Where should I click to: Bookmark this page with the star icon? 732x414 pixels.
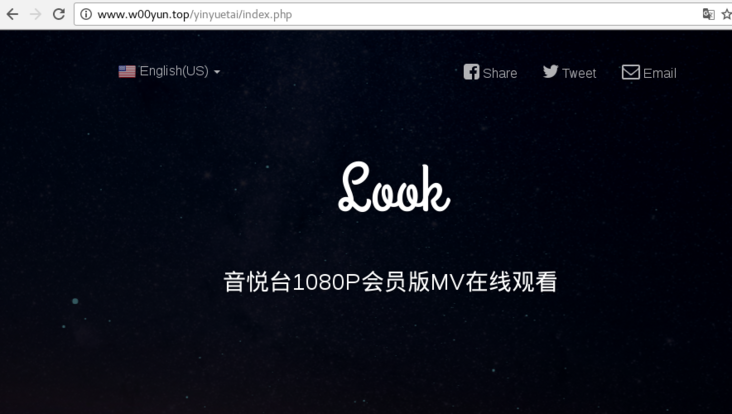tap(727, 14)
